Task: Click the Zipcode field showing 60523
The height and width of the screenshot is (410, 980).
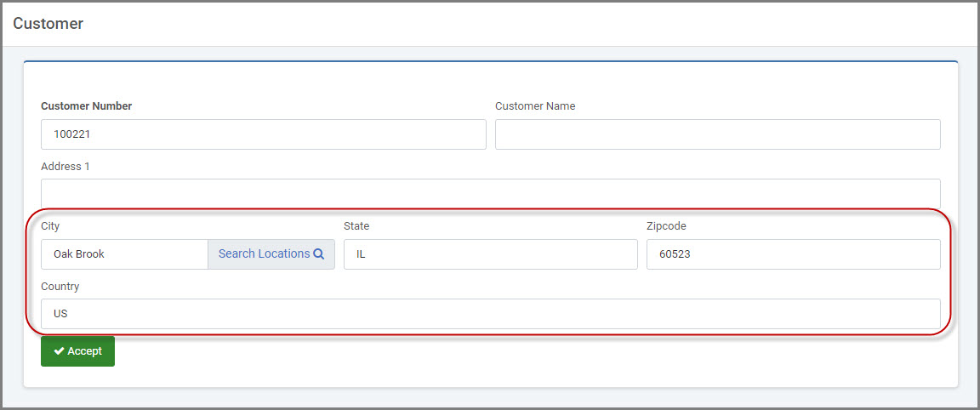Action: 793,254
